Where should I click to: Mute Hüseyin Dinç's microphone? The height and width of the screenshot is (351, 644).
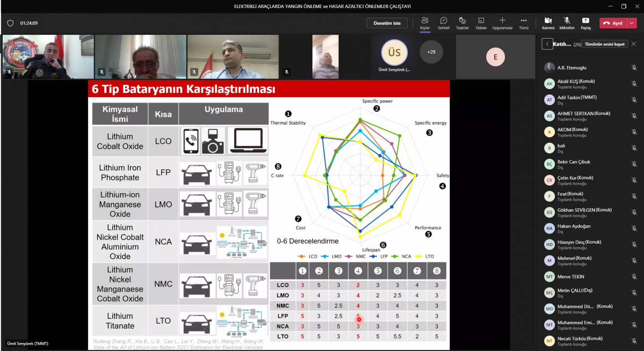634,245
